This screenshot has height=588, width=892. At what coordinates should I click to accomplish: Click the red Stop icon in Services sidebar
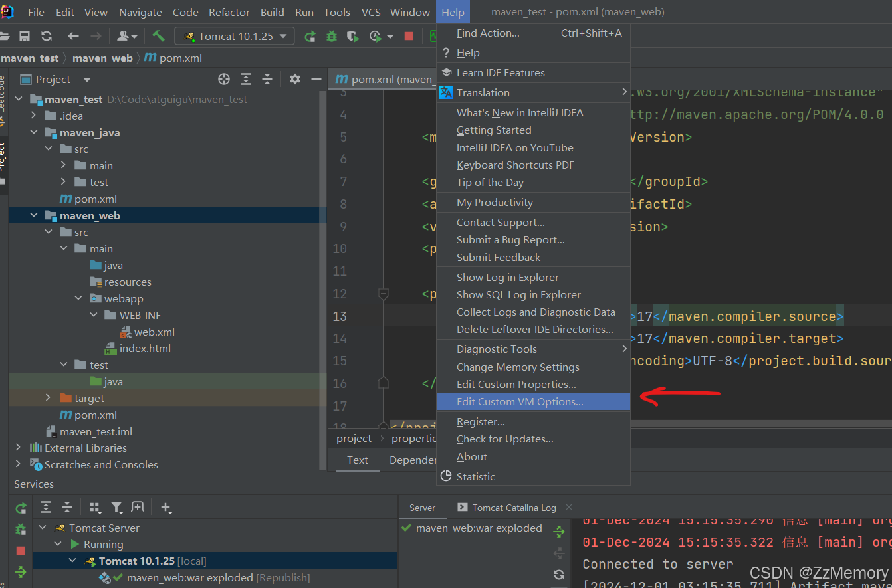pyautogui.click(x=21, y=551)
